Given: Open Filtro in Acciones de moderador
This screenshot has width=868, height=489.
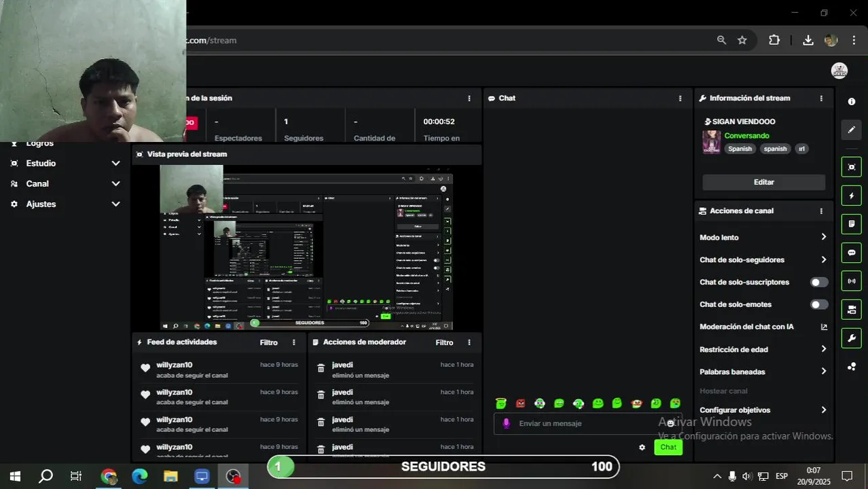Looking at the screenshot, I should (x=444, y=342).
